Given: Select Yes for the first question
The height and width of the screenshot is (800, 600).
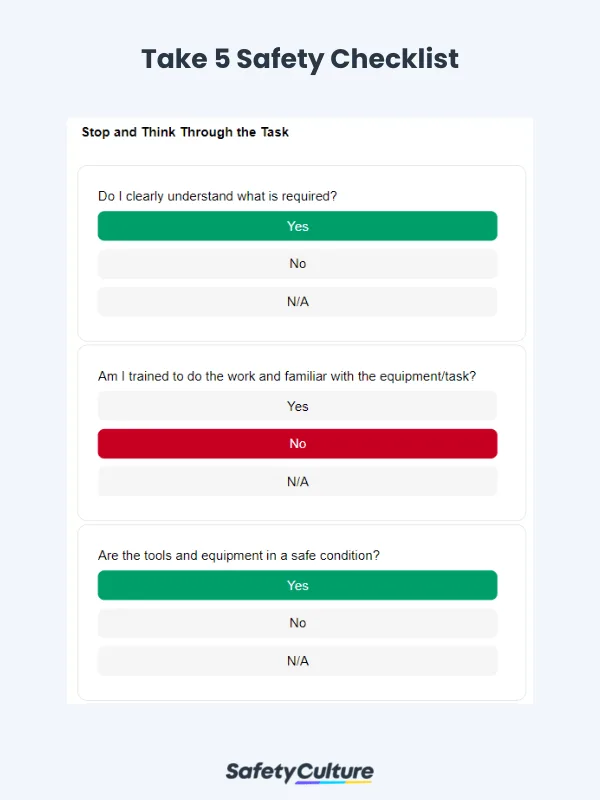Looking at the screenshot, I should click(297, 226).
